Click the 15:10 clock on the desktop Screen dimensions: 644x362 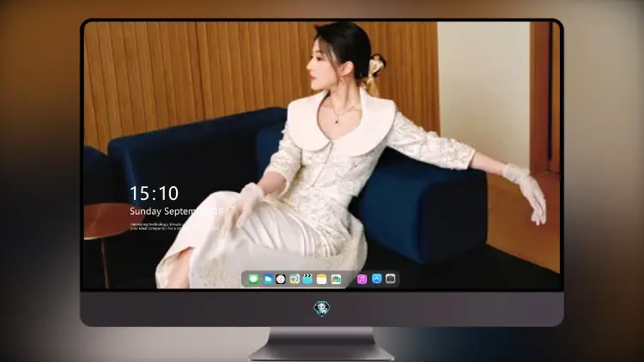tap(154, 193)
